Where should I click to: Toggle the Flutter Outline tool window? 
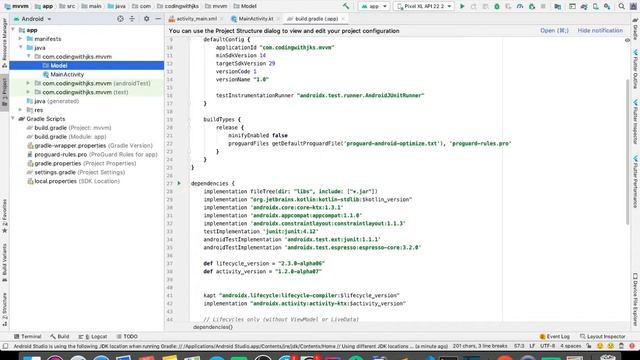pos(636,69)
